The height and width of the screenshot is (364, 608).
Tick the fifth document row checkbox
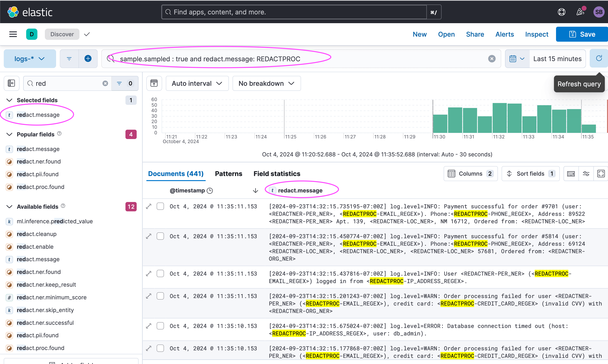click(x=160, y=326)
